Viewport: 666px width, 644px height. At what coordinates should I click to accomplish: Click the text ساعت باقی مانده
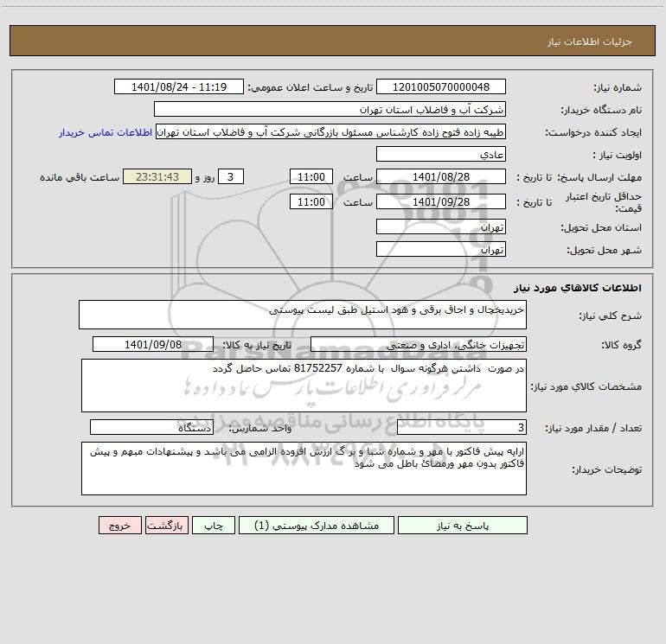click(x=80, y=177)
